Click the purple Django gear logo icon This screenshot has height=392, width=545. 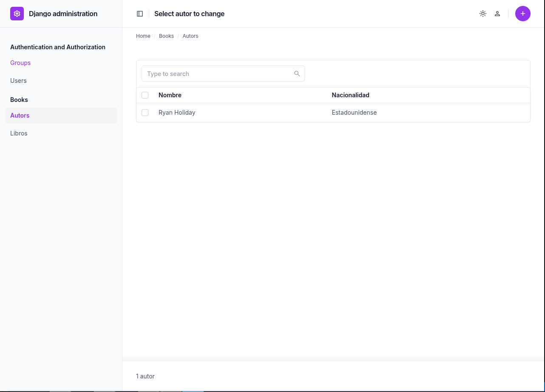[17, 14]
